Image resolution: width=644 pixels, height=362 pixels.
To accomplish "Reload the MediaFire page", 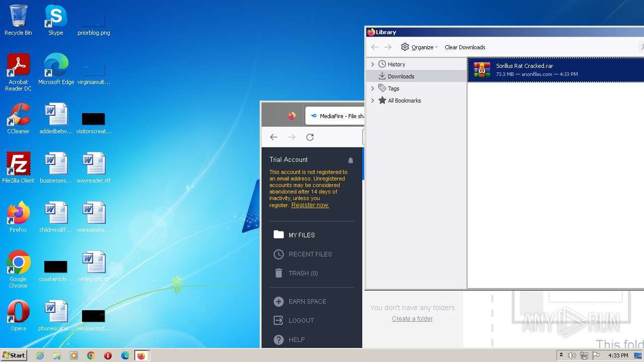I will [x=310, y=137].
